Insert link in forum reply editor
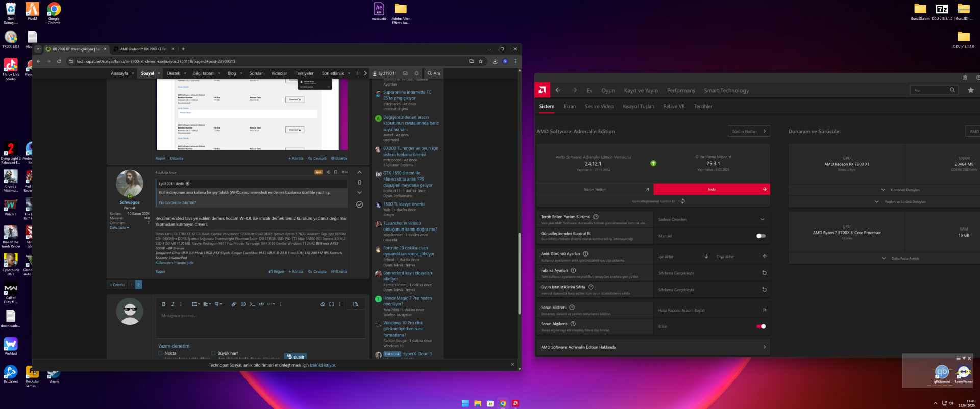Screen dimensions: 980x409 tap(234, 304)
